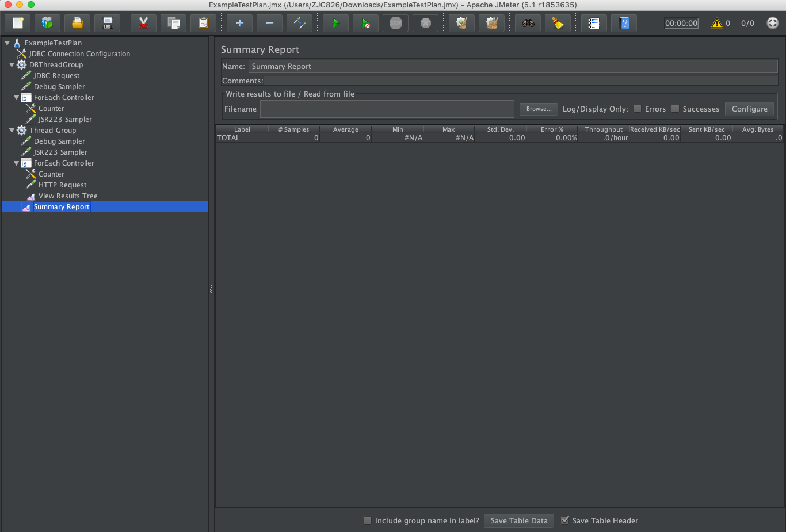Click the remote engines globe icon
786x532 pixels.
(x=773, y=23)
